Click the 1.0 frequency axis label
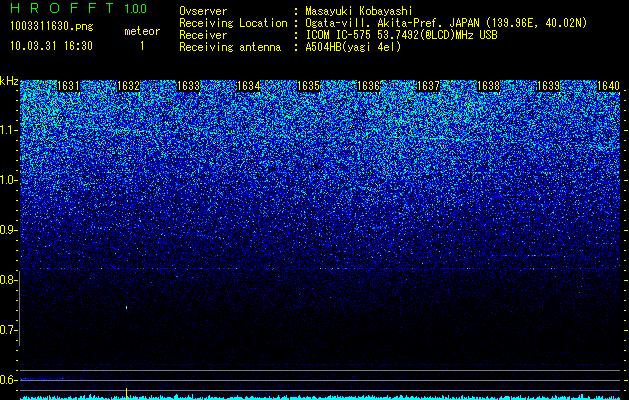The image size is (629, 400). click(9, 181)
